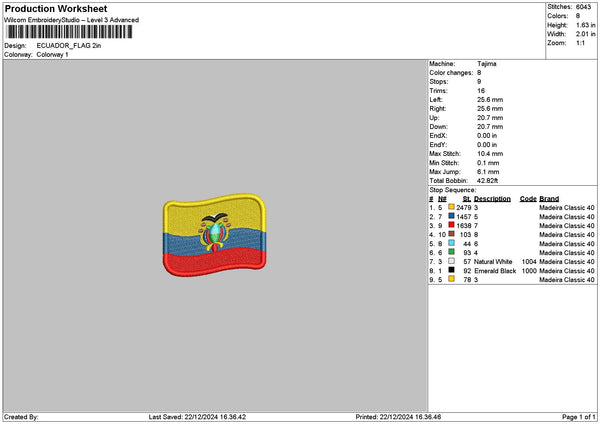Click the 'Color changes:' label
This screenshot has width=600, height=424.
click(451, 73)
